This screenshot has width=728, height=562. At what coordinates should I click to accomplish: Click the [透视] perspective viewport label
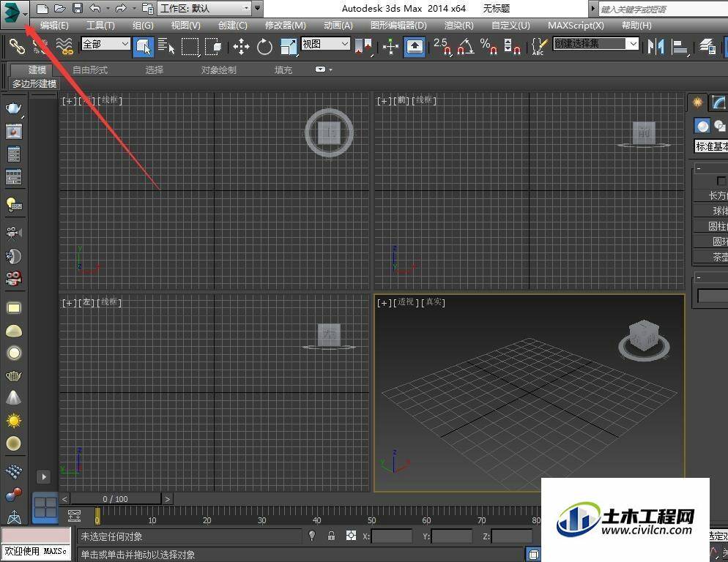(406, 302)
